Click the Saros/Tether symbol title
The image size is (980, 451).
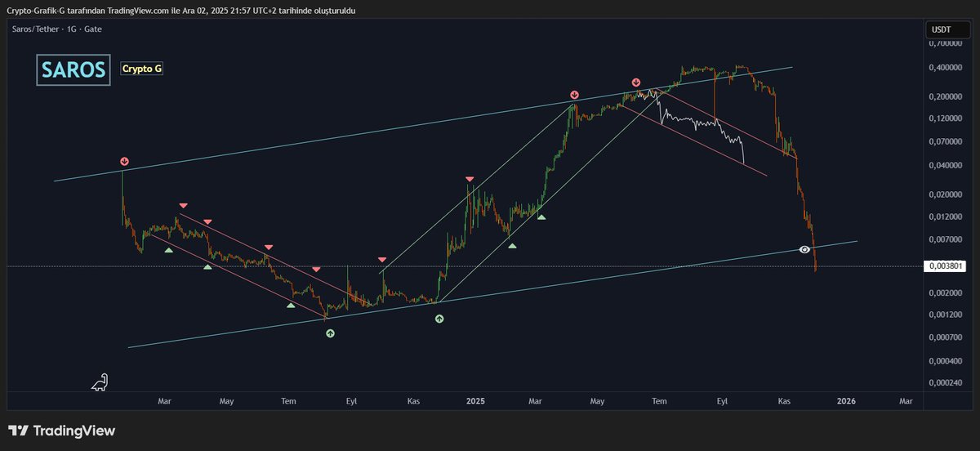tap(56, 29)
